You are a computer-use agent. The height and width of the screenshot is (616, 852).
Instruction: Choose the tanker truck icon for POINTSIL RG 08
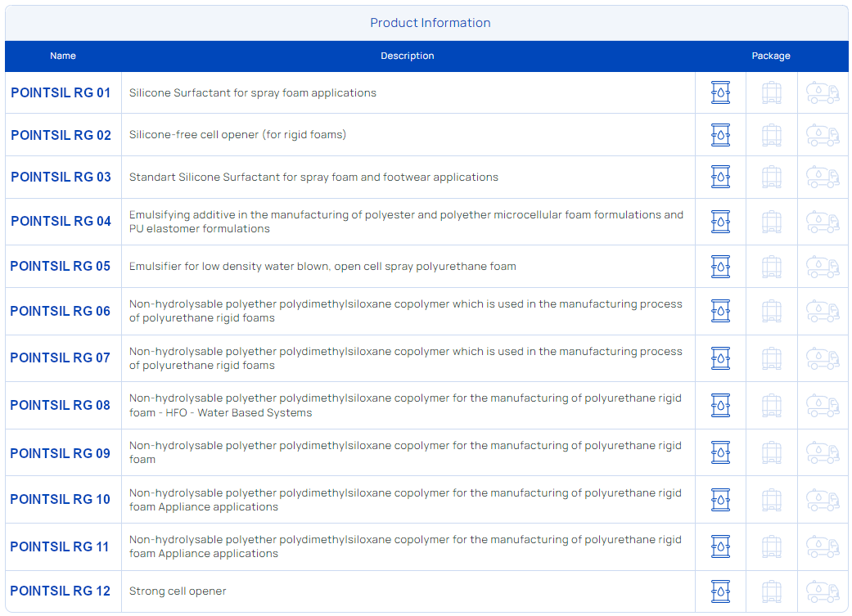823,405
